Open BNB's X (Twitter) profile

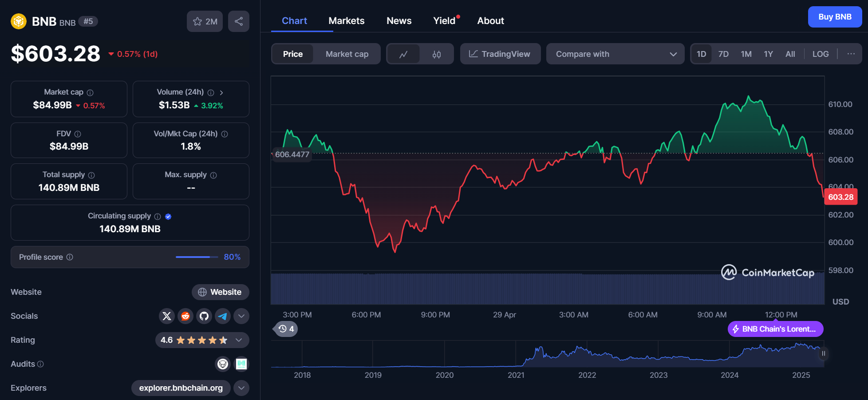tap(167, 316)
